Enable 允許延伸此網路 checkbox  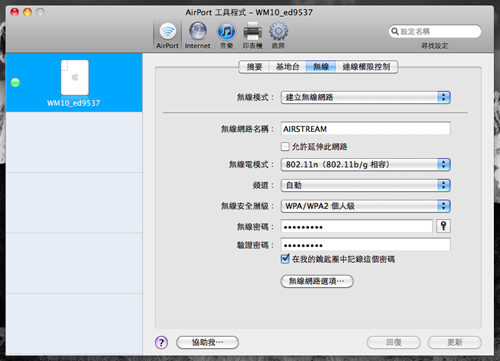[285, 147]
